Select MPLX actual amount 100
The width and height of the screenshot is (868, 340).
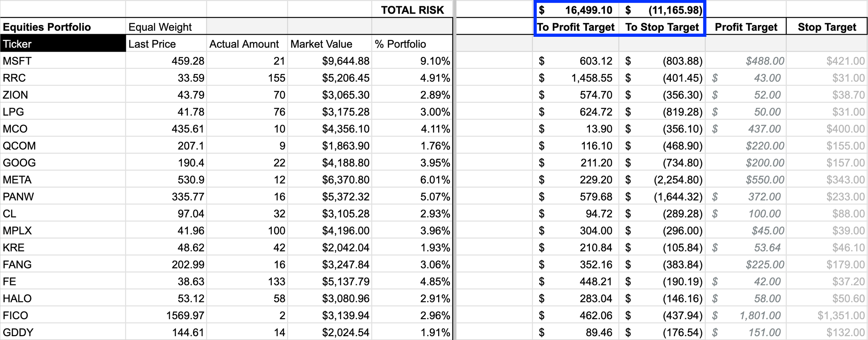pos(247,231)
